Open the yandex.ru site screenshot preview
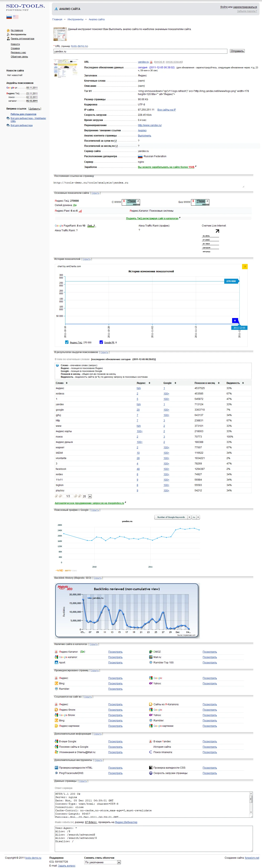 [x=66, y=69]
